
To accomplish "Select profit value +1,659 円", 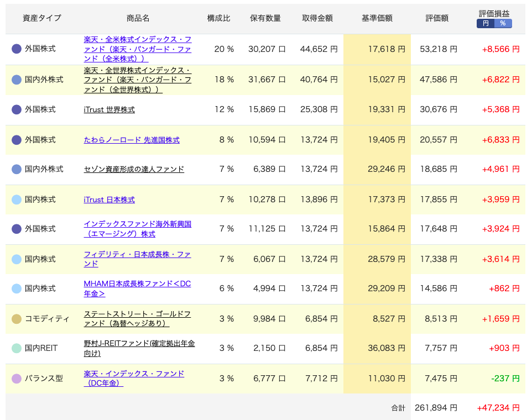I will (501, 319).
